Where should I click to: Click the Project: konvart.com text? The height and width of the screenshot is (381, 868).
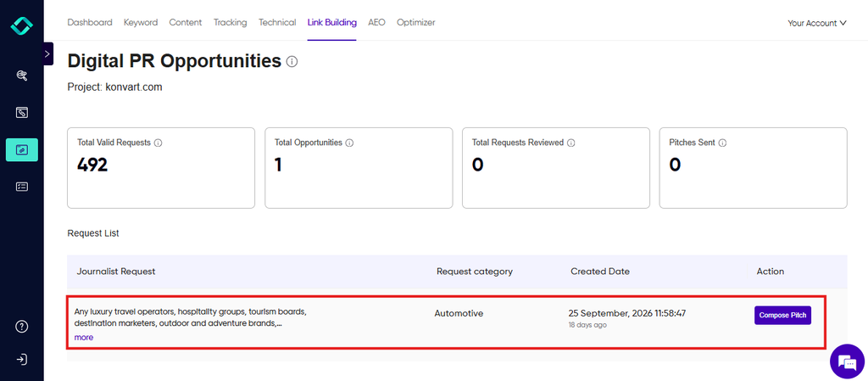(x=115, y=87)
